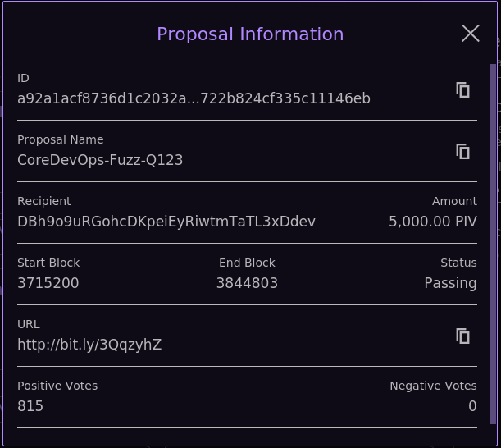The width and height of the screenshot is (501, 448).
Task: Click the end block number 3844803
Action: [x=247, y=283]
